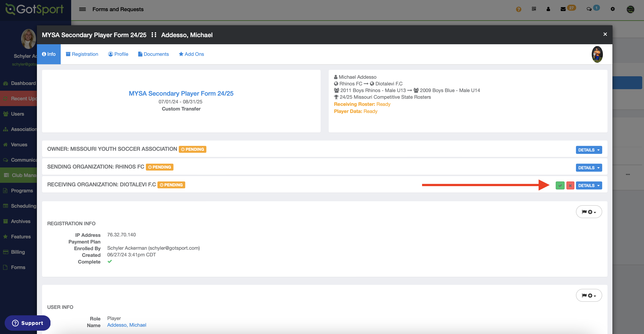Reject receiving organization with red X
Viewport: 644px width, 334px height.
[570, 185]
